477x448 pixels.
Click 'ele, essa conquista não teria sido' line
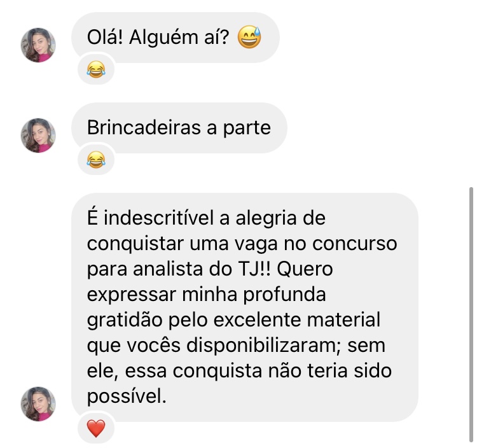click(239, 371)
